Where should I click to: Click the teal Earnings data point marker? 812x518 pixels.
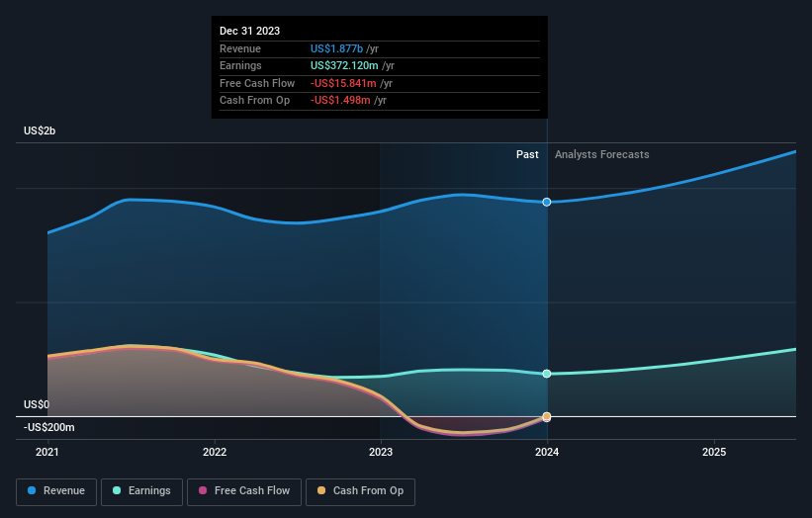pyautogui.click(x=547, y=374)
